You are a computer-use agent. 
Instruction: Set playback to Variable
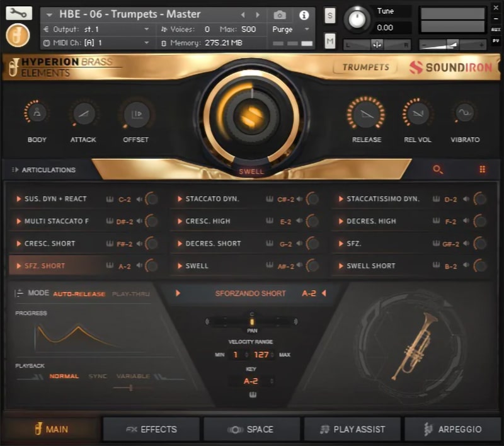pyautogui.click(x=133, y=376)
